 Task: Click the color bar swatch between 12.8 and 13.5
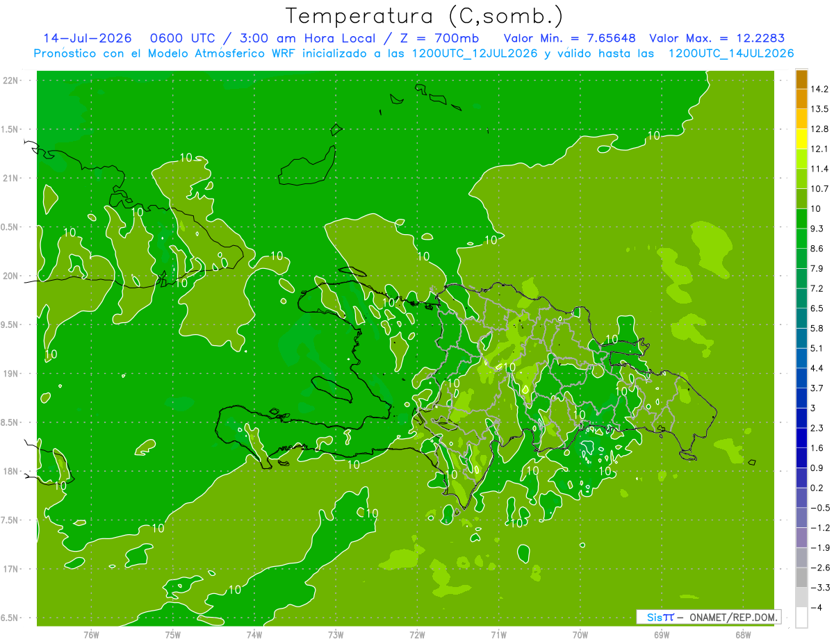[x=801, y=119]
